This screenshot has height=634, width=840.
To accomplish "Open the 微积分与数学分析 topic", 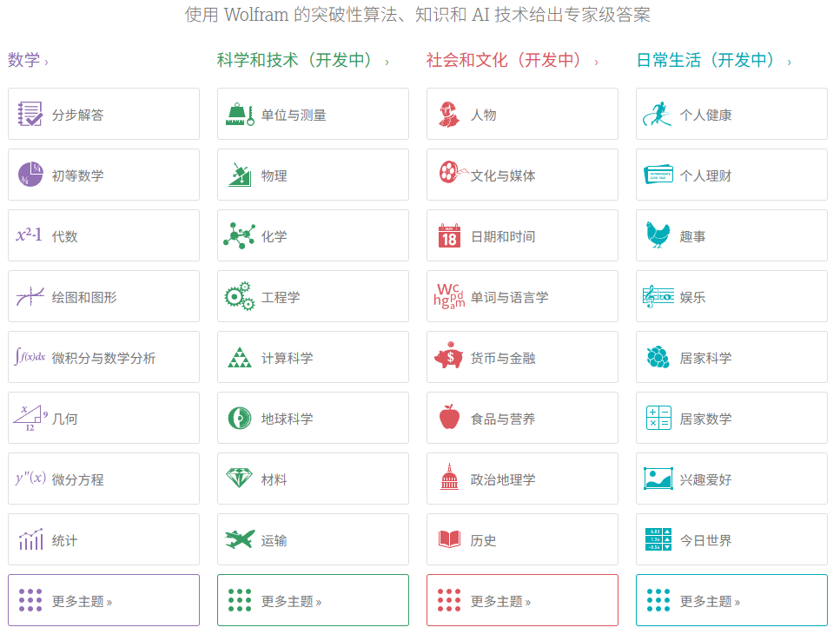I will [x=103, y=357].
